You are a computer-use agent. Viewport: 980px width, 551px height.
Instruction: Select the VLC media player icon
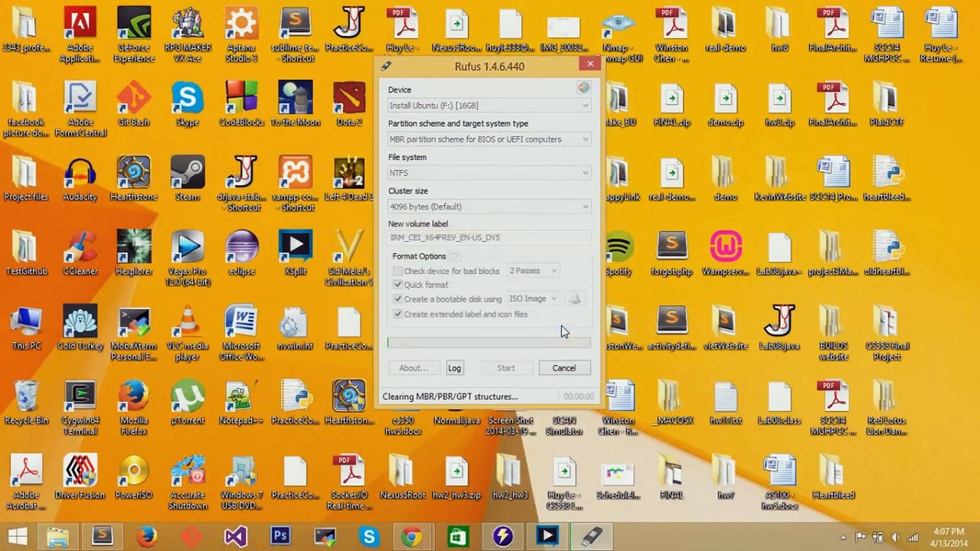point(188,334)
